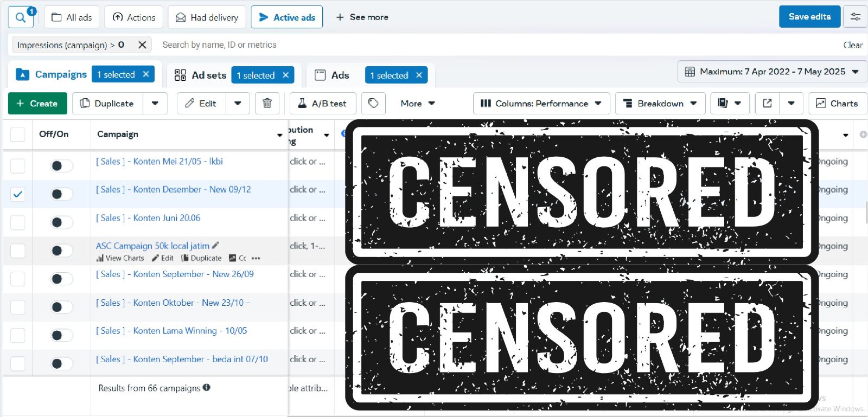Expand the Breakdown dropdown

point(660,103)
